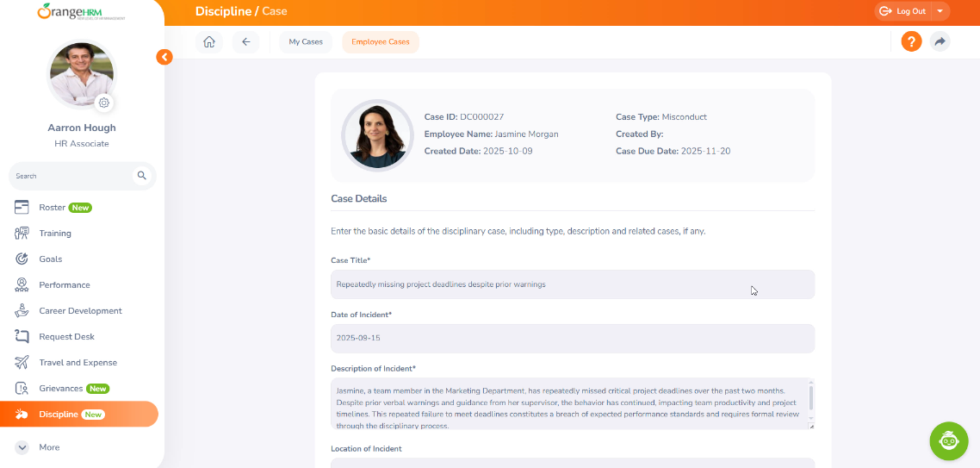Open the Performance sidebar item
This screenshot has width=980, height=468.
pyautogui.click(x=64, y=285)
